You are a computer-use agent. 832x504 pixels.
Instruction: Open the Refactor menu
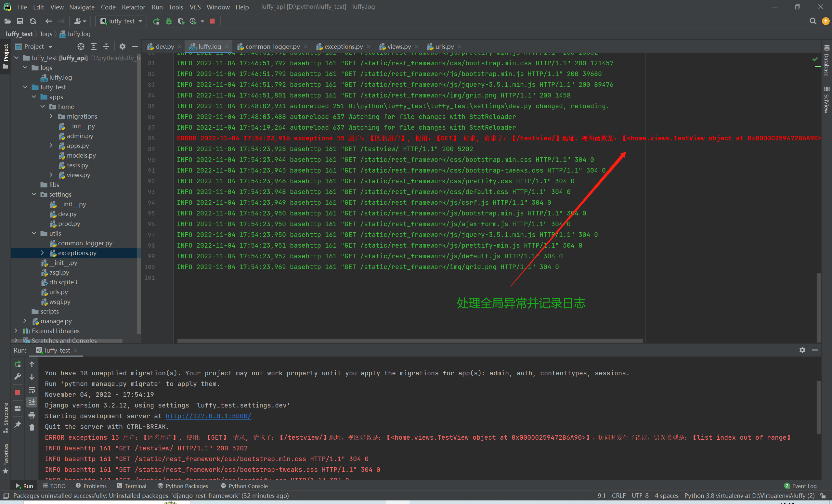(x=133, y=7)
